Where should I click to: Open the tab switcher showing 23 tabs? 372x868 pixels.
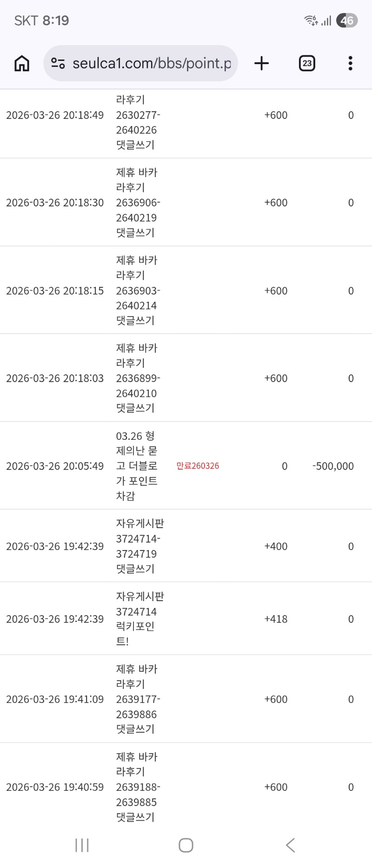point(307,63)
